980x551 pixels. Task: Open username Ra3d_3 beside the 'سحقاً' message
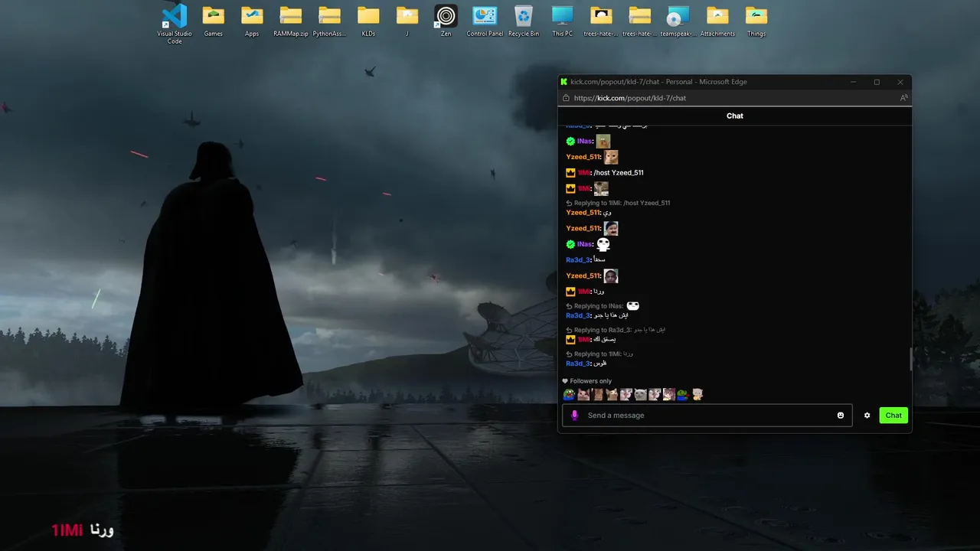click(x=578, y=260)
